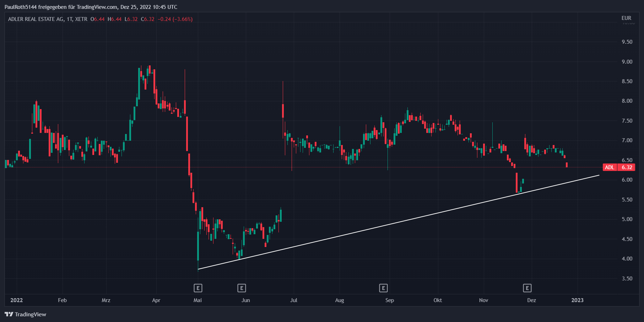Click the 1T timeframe label in header
644x322 pixels.
point(69,19)
